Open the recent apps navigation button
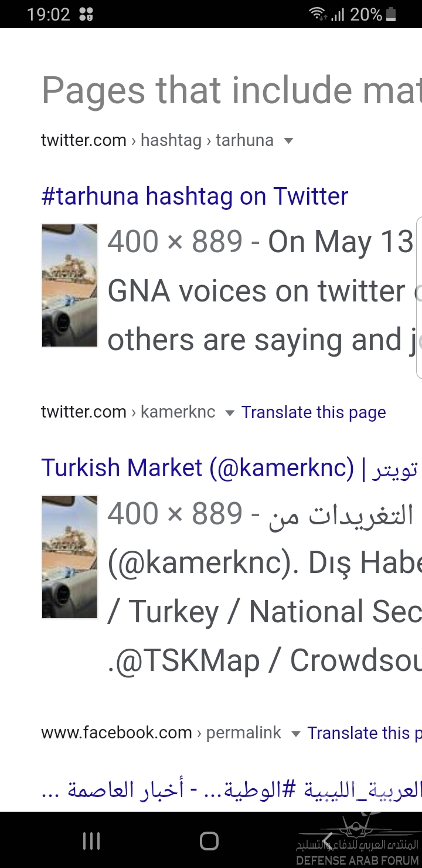 pyautogui.click(x=91, y=841)
